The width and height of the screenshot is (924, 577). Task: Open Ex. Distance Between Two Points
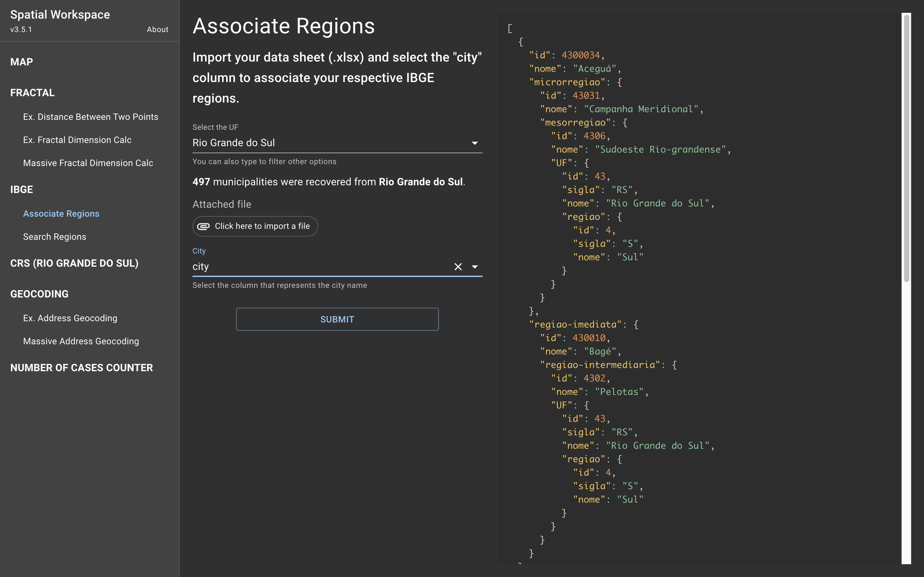click(x=90, y=117)
